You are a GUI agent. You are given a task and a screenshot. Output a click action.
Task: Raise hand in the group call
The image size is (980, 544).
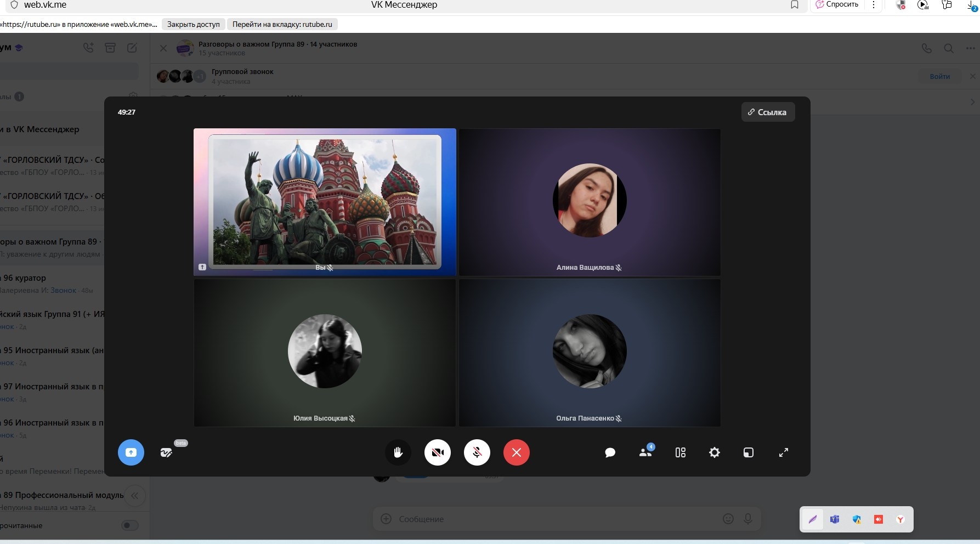tap(398, 452)
